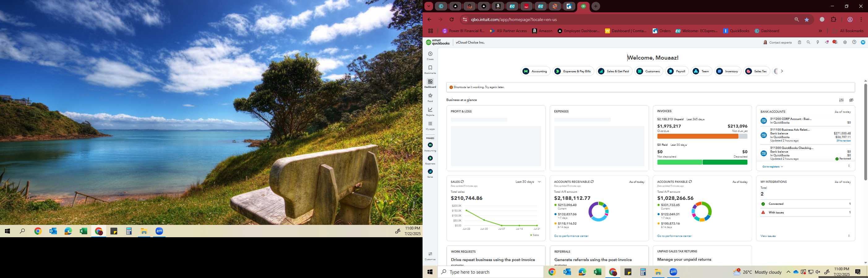This screenshot has height=278, width=868.
Task: Open Excel from the right taskbar
Action: (597, 272)
